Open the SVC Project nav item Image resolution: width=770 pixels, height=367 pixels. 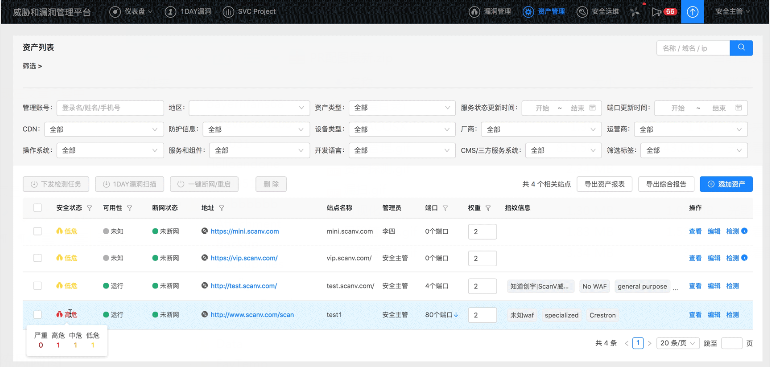(x=249, y=11)
